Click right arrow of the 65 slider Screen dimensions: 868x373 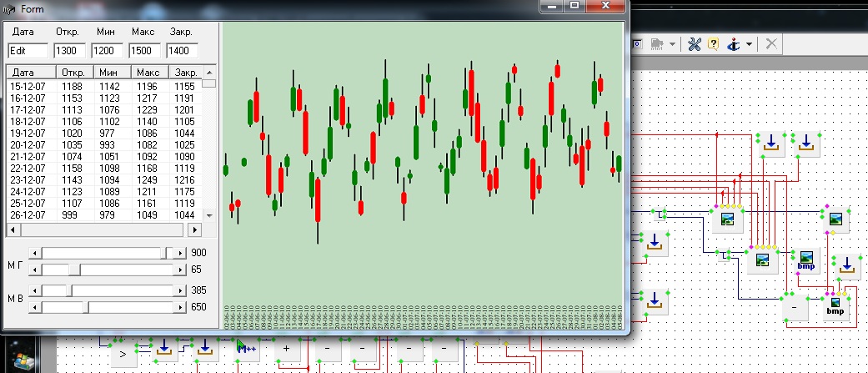(179, 270)
